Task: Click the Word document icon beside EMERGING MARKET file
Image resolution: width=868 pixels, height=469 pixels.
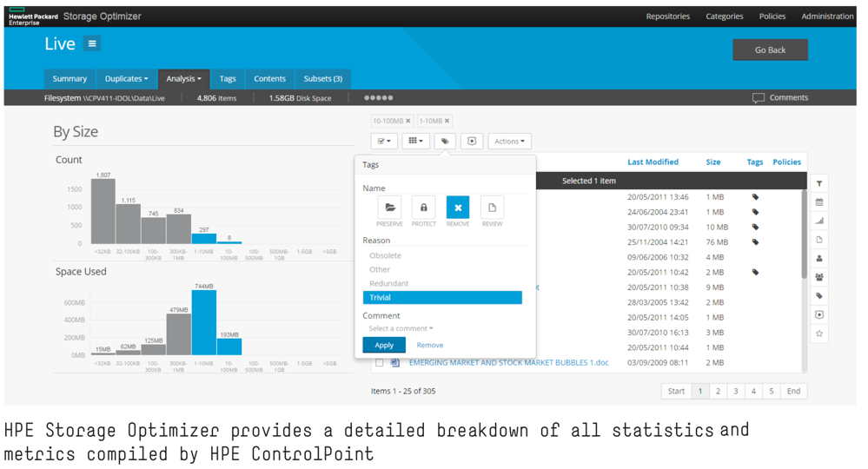Action: click(x=395, y=363)
